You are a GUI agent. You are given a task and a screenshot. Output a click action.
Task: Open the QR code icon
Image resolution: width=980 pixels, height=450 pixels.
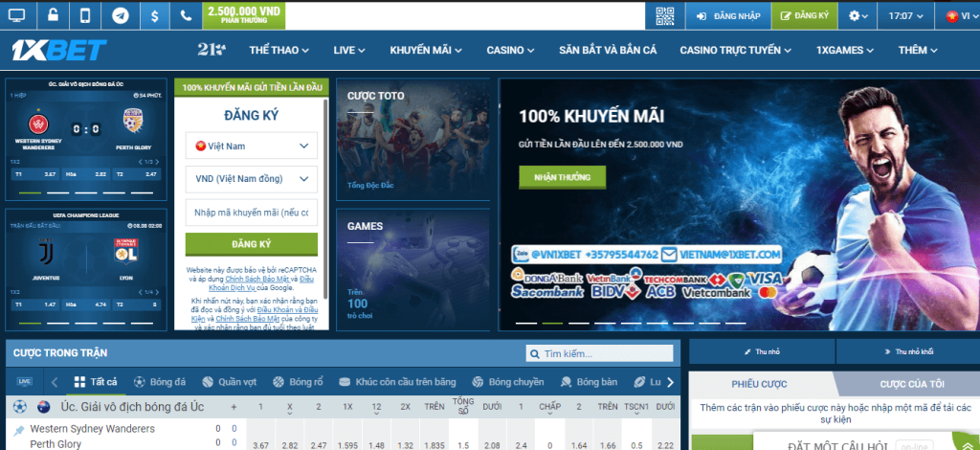click(666, 16)
